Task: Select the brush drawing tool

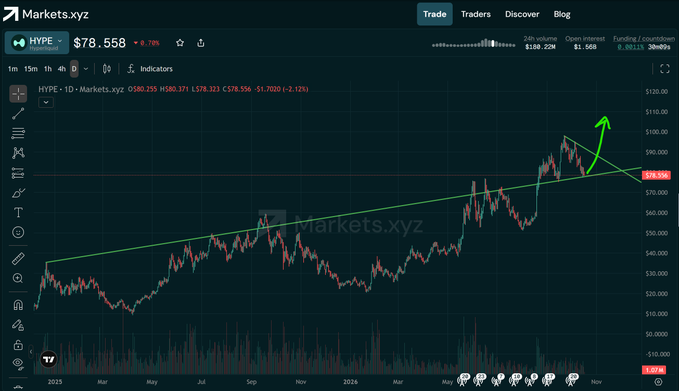Action: point(18,193)
